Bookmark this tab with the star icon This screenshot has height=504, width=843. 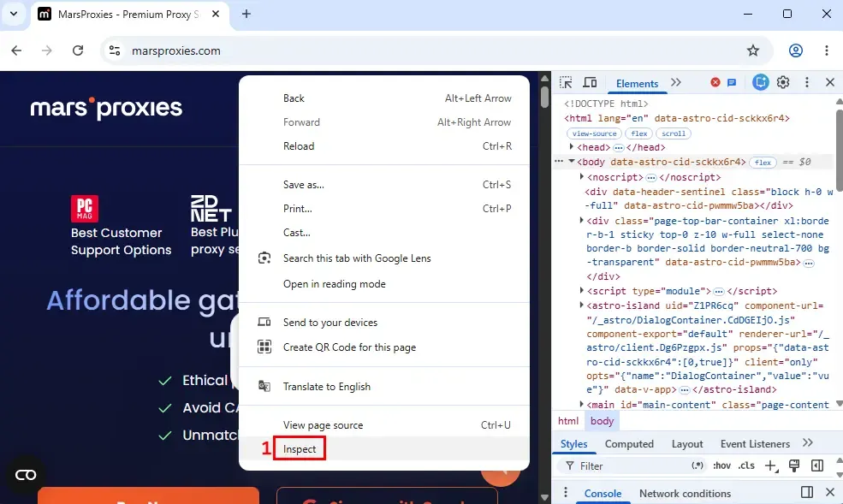click(752, 50)
